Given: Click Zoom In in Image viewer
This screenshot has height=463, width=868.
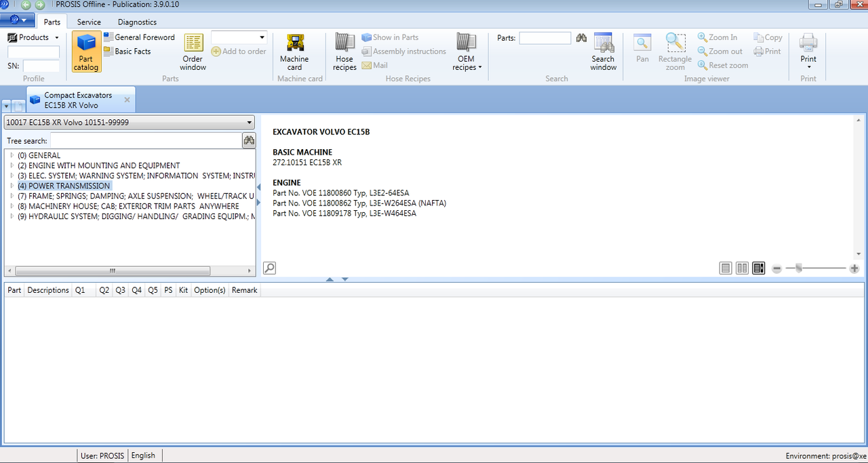Looking at the screenshot, I should click(717, 37).
